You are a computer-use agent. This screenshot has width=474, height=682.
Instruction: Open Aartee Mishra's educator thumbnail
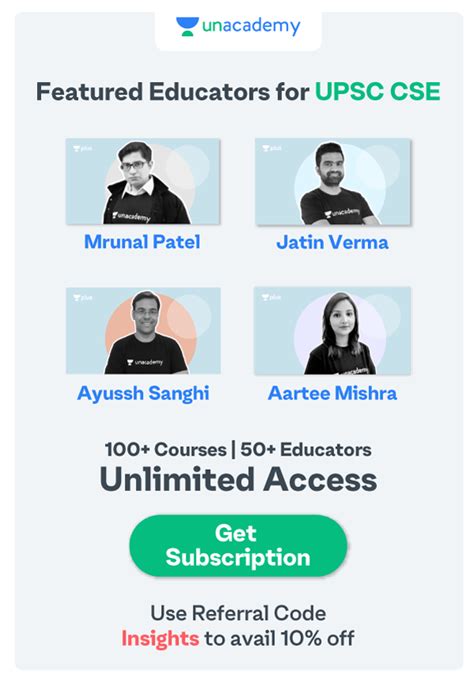click(x=332, y=331)
